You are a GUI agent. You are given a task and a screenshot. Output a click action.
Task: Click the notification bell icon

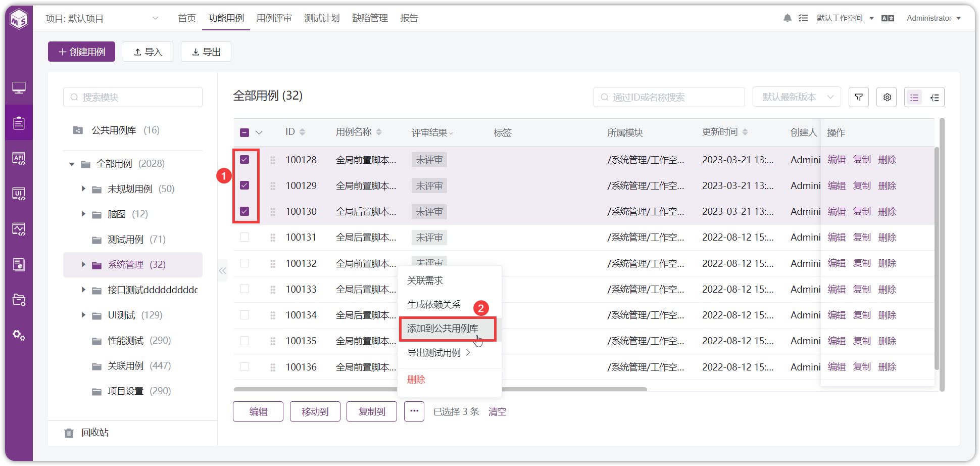pos(787,18)
